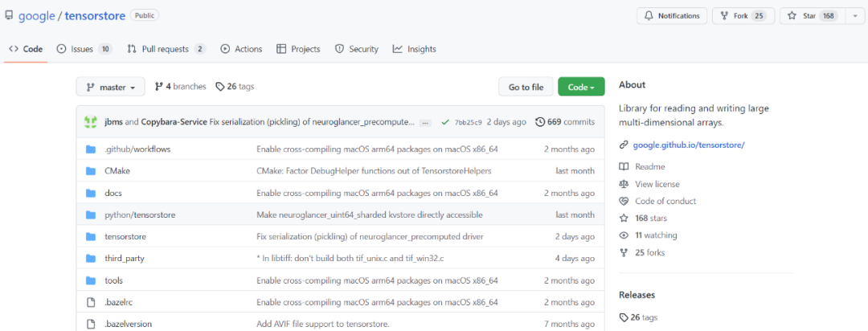This screenshot has height=331, width=868.
Task: Open the tools folder
Action: tap(113, 280)
